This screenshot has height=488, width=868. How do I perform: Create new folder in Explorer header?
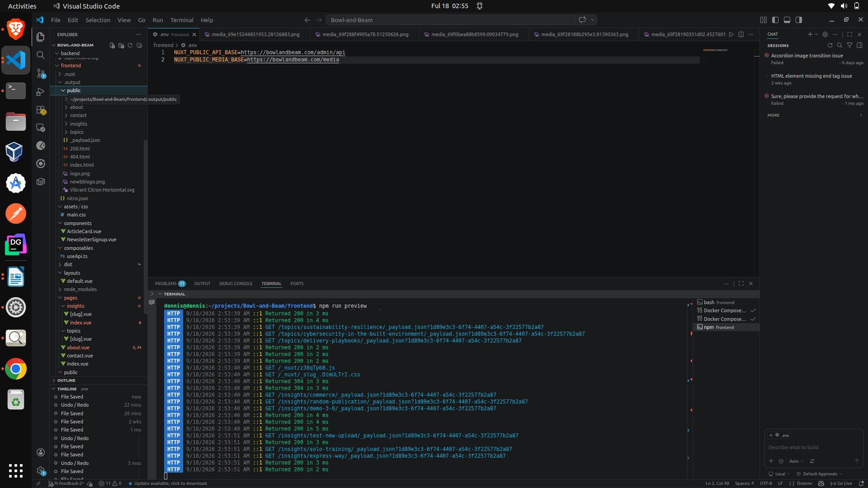[x=121, y=45]
